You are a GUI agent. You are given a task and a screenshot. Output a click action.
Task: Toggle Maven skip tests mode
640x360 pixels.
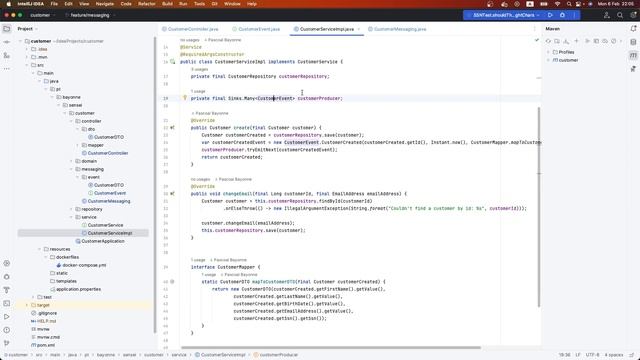(613, 41)
